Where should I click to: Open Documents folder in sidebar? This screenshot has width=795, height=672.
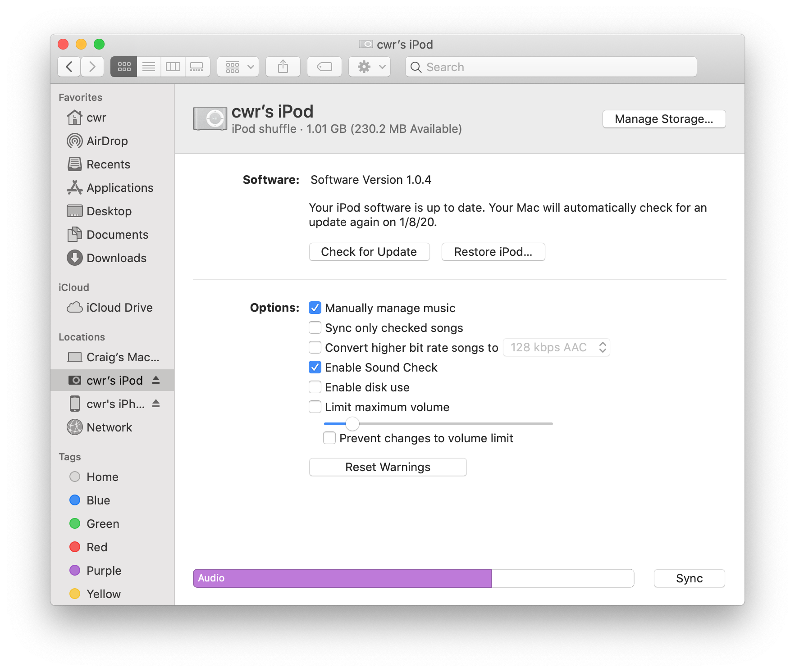tap(112, 235)
